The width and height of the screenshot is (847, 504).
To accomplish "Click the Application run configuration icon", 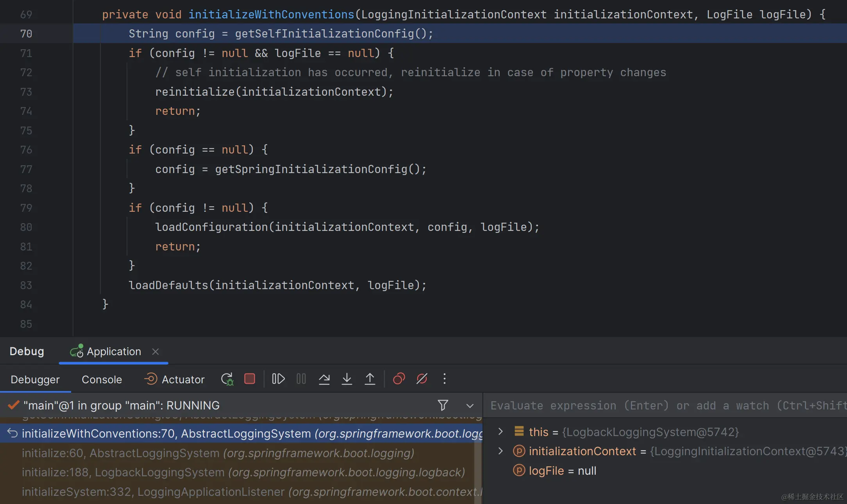I will coord(77,351).
